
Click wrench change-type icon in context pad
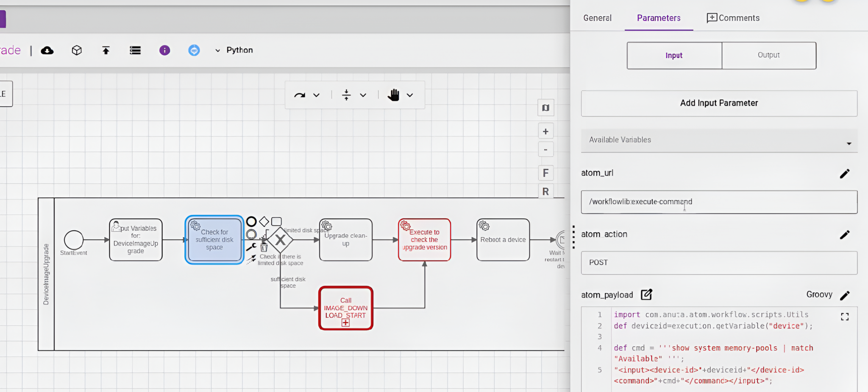point(251,247)
